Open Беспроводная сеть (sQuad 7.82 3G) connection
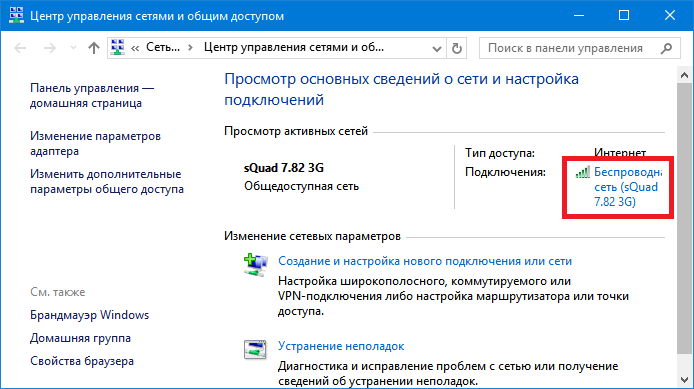The width and height of the screenshot is (694, 389). (x=628, y=187)
